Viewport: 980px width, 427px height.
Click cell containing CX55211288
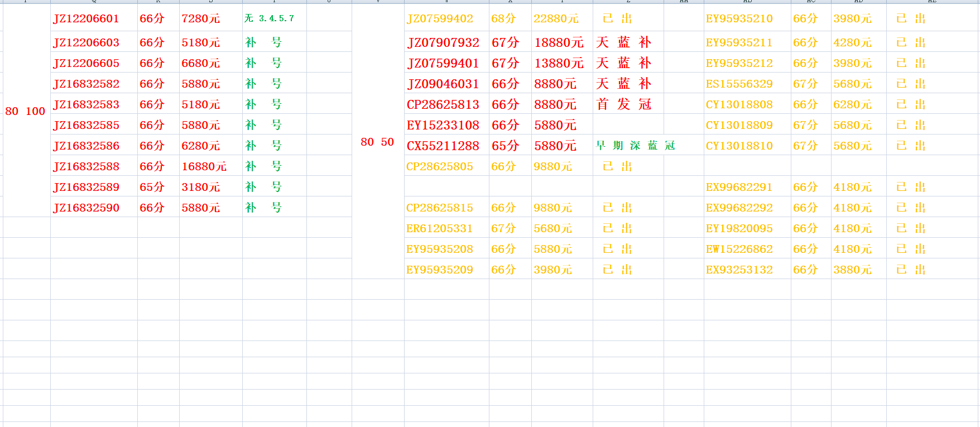point(443,146)
